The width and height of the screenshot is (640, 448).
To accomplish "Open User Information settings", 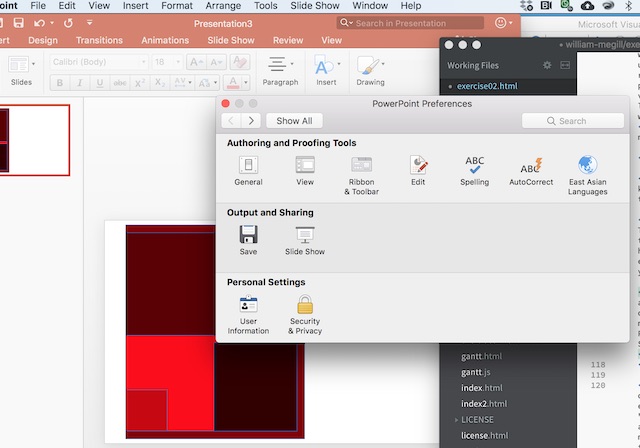I will coord(248,314).
